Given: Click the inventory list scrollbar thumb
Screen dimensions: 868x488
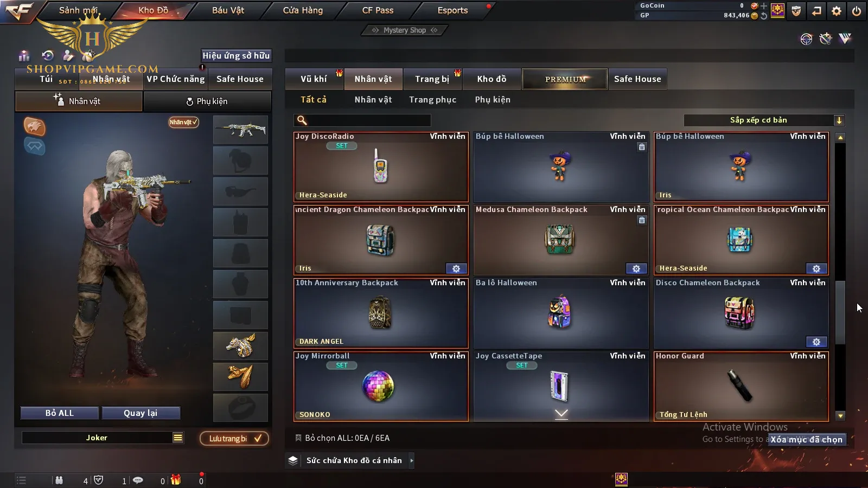Looking at the screenshot, I should 840,312.
